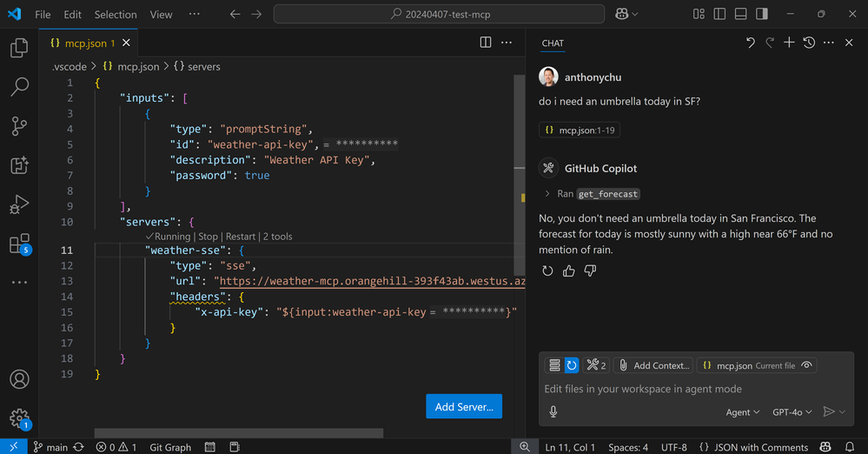
Task: Toggle Primary Side Bar visibility
Action: pos(719,14)
